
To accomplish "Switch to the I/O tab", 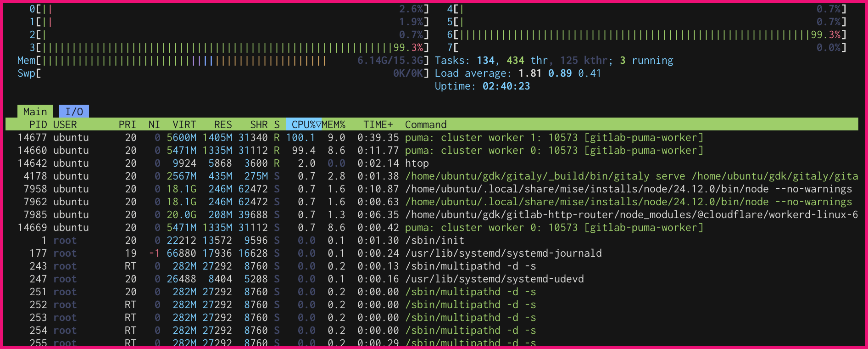I will [74, 112].
